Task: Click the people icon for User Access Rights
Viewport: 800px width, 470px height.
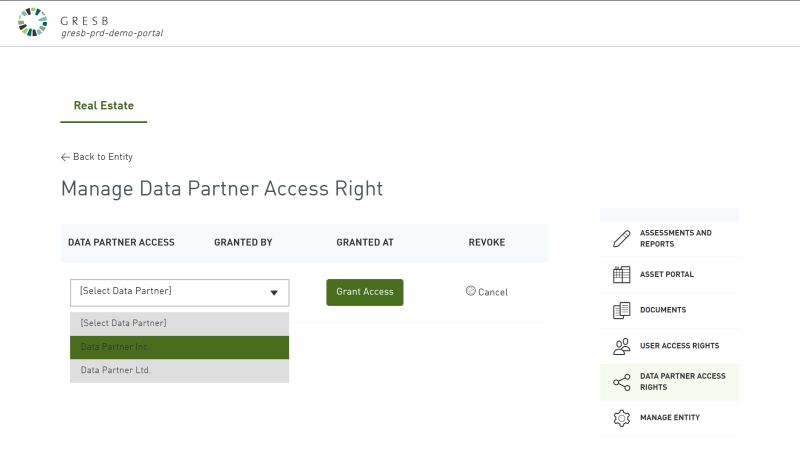Action: pos(621,346)
